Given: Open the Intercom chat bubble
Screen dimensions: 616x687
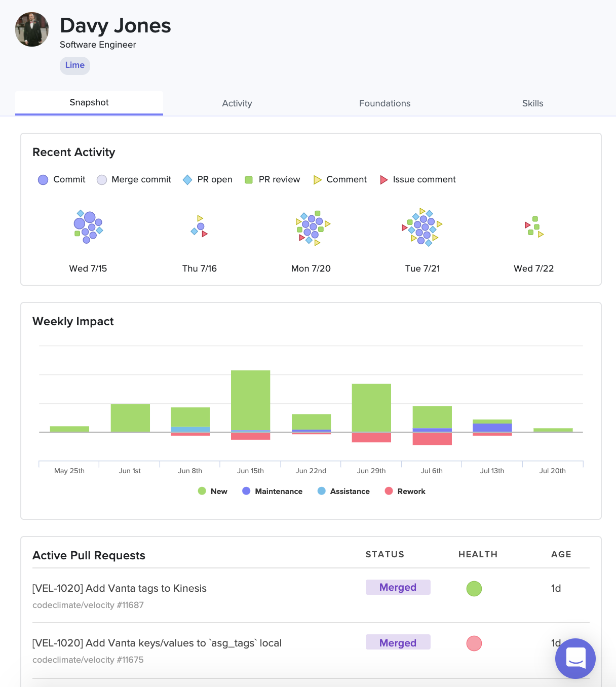Looking at the screenshot, I should pos(575,659).
